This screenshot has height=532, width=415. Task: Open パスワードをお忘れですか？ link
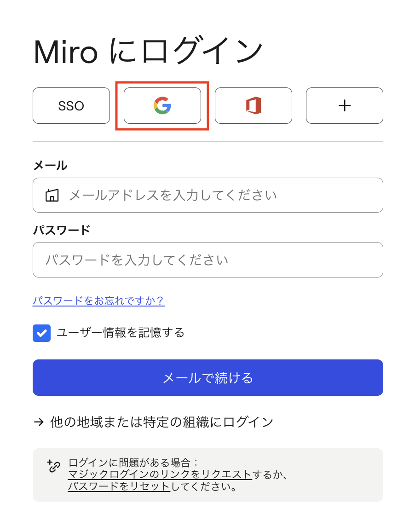tap(98, 301)
